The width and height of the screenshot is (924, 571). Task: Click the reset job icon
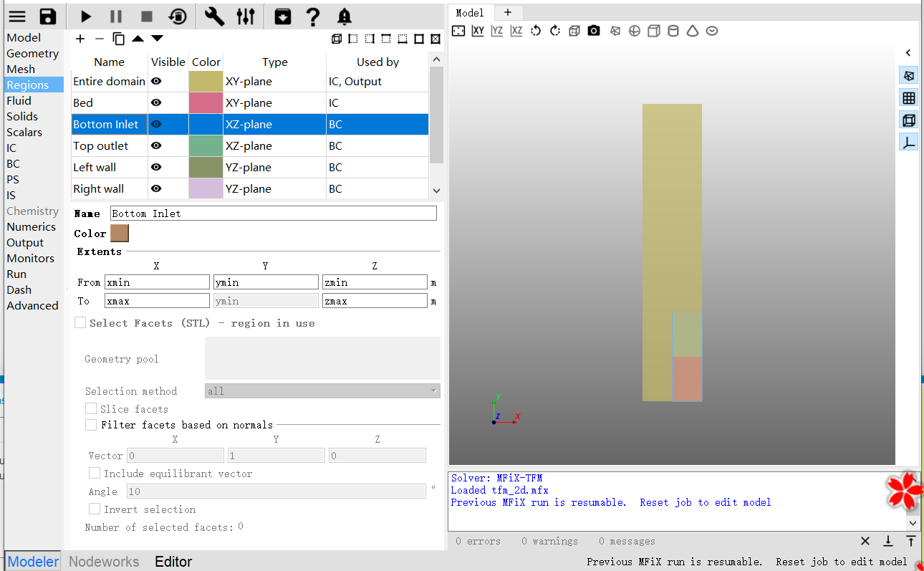(x=177, y=16)
